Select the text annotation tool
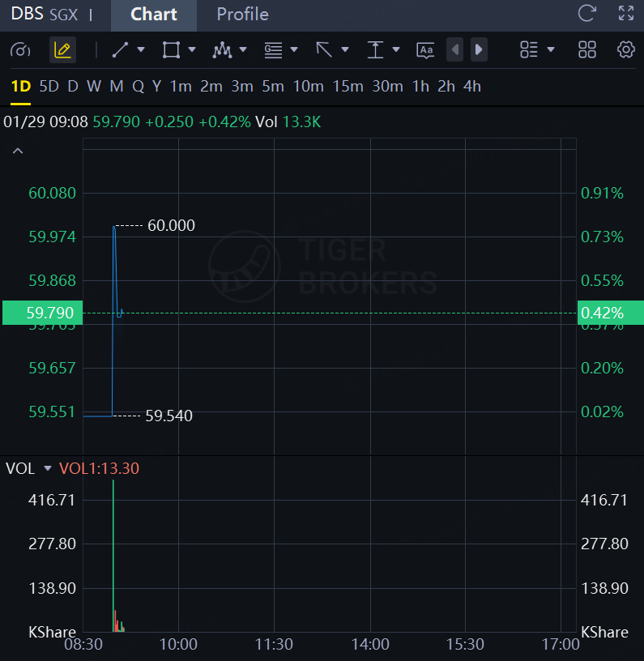The height and width of the screenshot is (661, 644). [x=425, y=50]
